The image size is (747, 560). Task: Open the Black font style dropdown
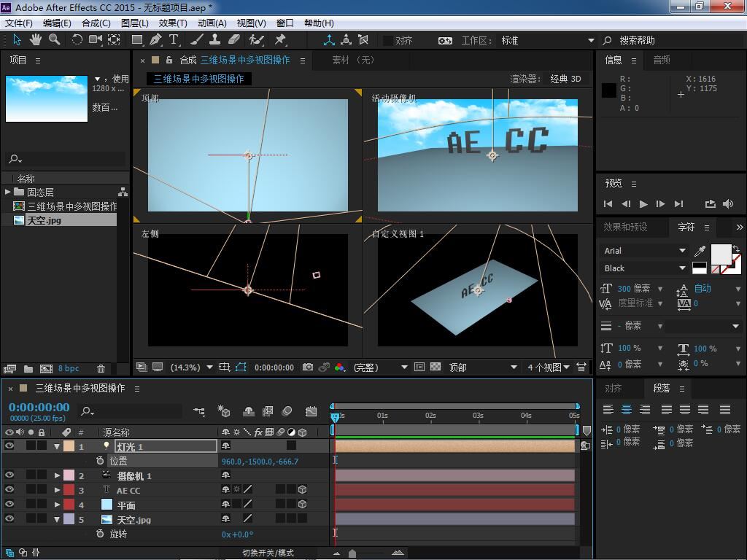point(643,268)
